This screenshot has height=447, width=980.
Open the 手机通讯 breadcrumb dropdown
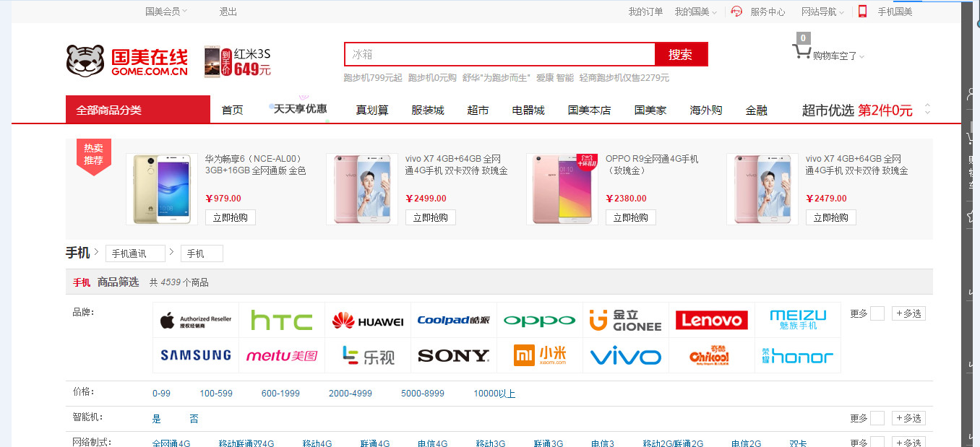coord(135,253)
